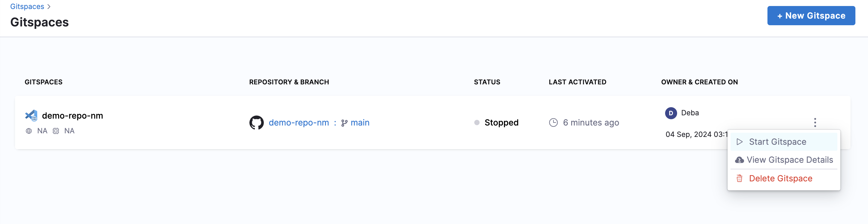
Task: Click the Deba avatar circle with letter D
Action: 671,113
